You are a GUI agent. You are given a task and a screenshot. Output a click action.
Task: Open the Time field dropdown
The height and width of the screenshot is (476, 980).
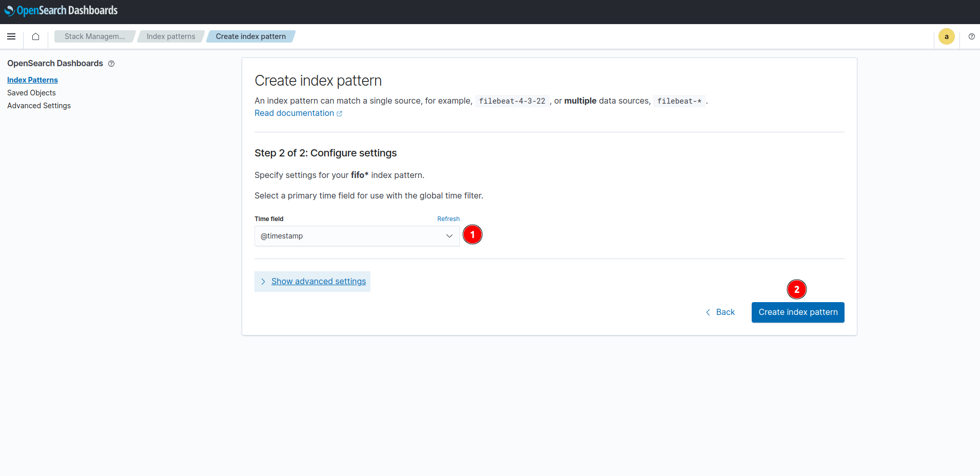357,236
